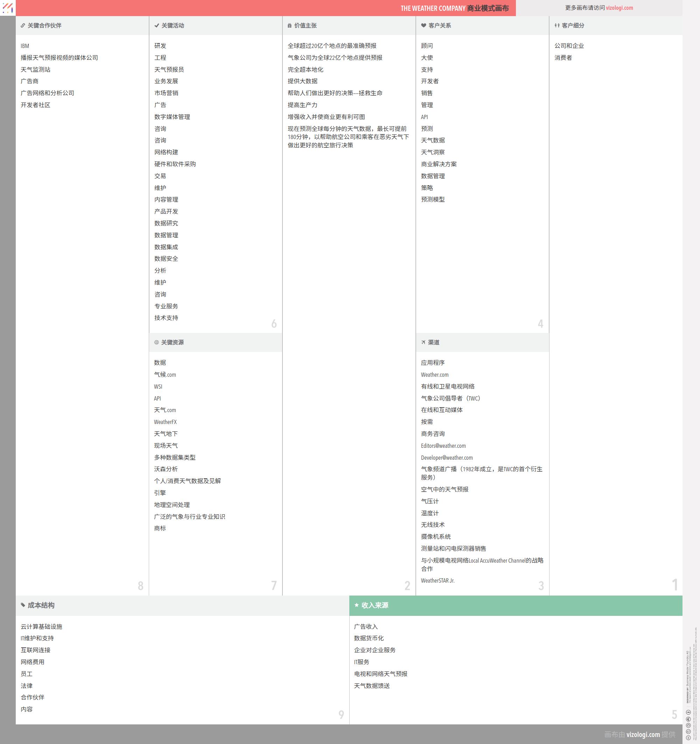Screen dimensions: 700x744
Task: Select the WeatherFX resource entry
Action: coord(165,422)
